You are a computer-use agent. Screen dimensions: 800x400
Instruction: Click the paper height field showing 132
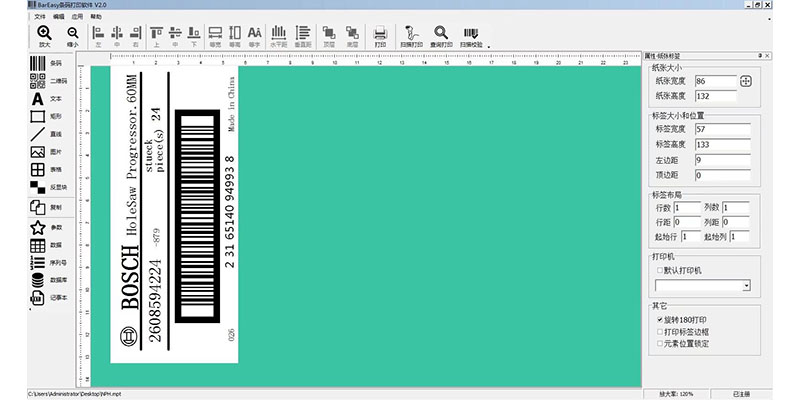click(x=715, y=96)
